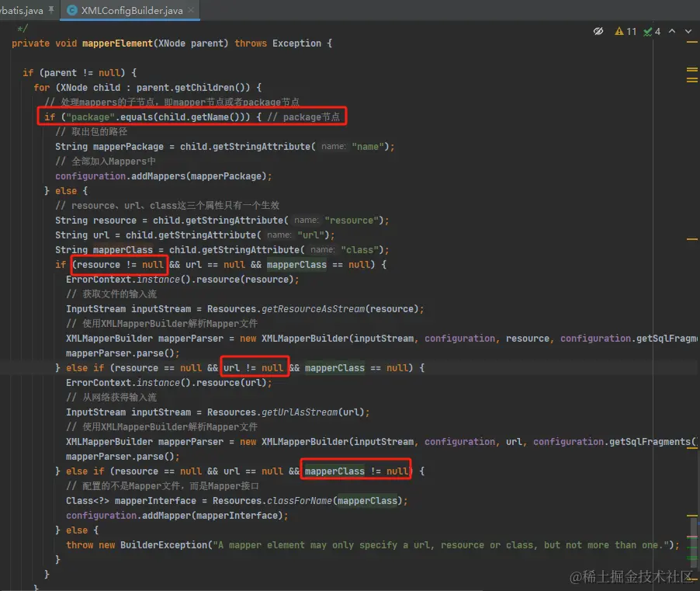
Task: Click the class icon on the XMLConfigBuilder.java tab
Action: [x=72, y=10]
